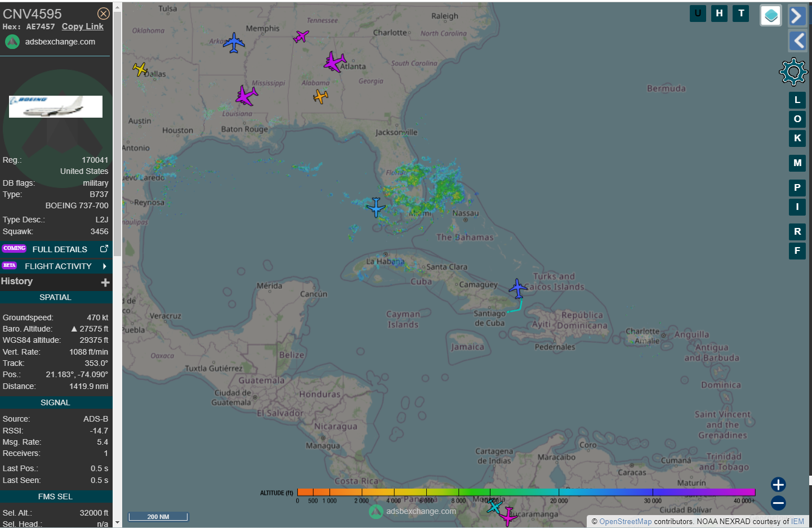Close the CNV4595 aircraft info panel
812x528 pixels.
coord(104,14)
